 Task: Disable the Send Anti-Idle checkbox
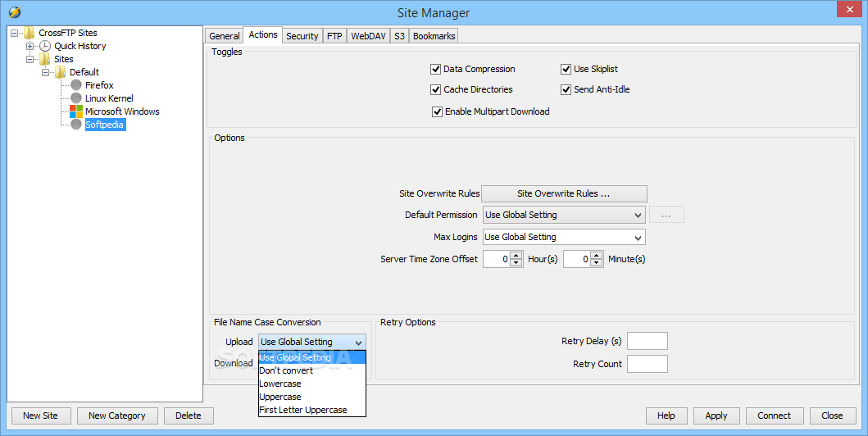566,89
